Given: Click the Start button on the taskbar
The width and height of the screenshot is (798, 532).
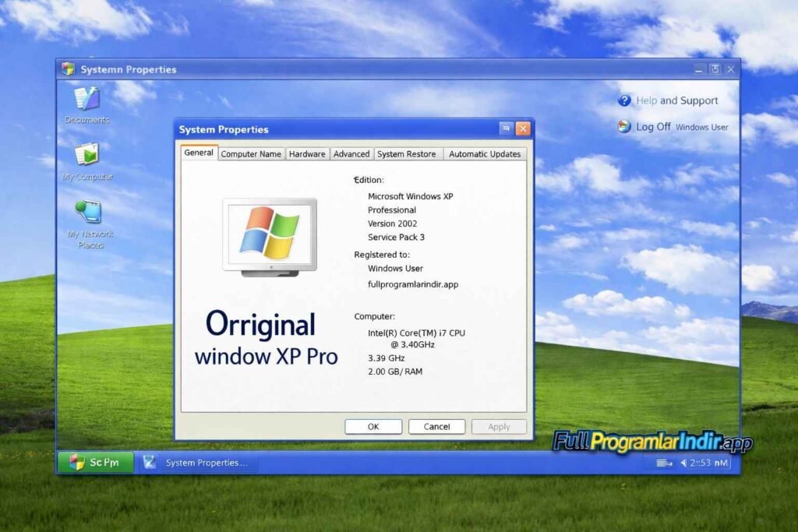Looking at the screenshot, I should tap(95, 462).
